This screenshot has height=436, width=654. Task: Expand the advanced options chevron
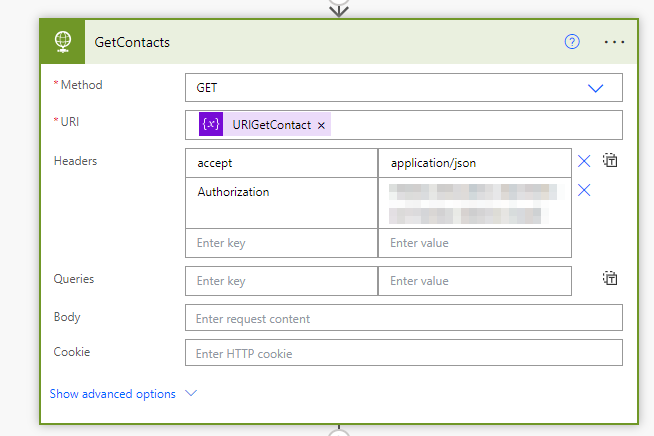tap(191, 394)
